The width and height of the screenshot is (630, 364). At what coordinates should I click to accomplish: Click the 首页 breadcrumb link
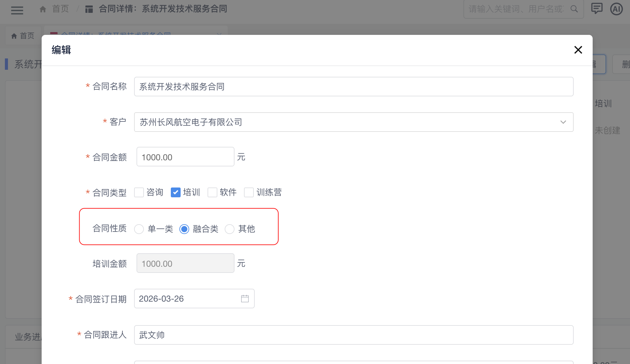60,9
